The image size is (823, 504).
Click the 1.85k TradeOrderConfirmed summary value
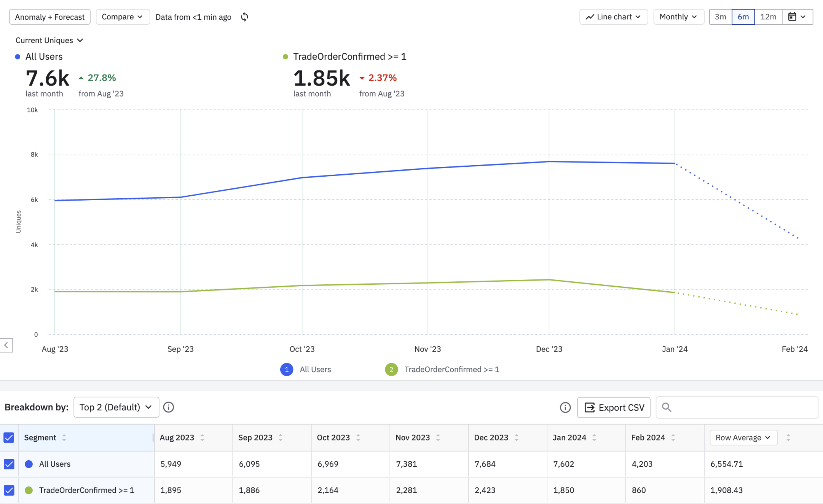[x=322, y=78]
